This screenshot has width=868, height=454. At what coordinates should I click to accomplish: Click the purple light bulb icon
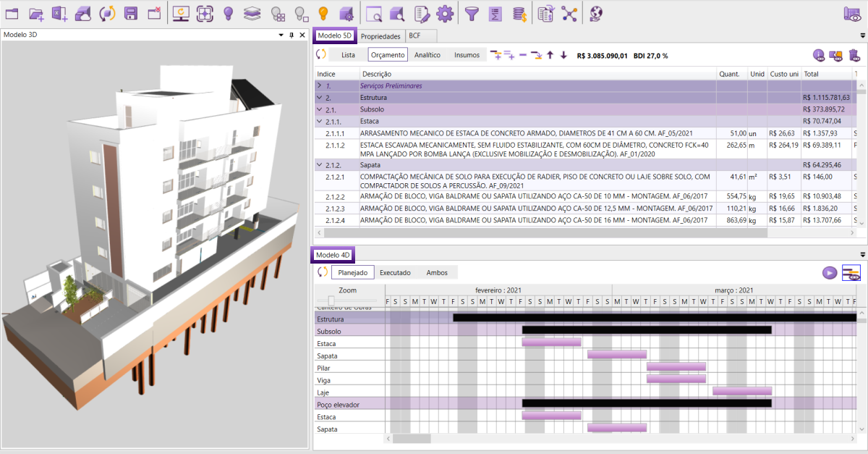point(229,12)
